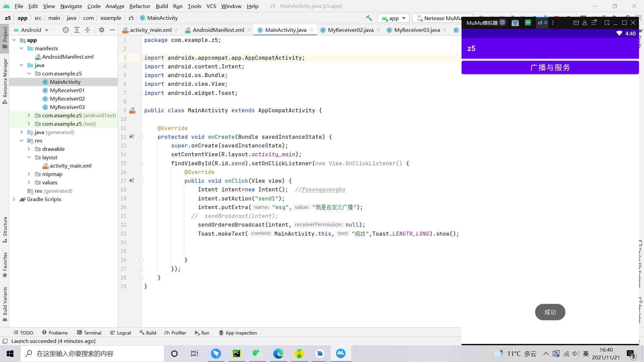644x362 pixels.
Task: Click the Select Opened File target icon
Action: tap(66, 30)
